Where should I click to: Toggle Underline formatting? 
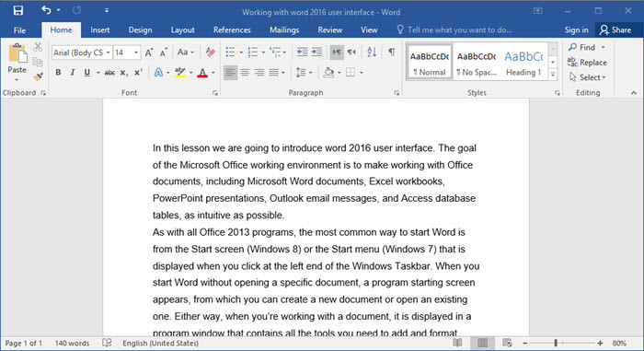point(86,73)
